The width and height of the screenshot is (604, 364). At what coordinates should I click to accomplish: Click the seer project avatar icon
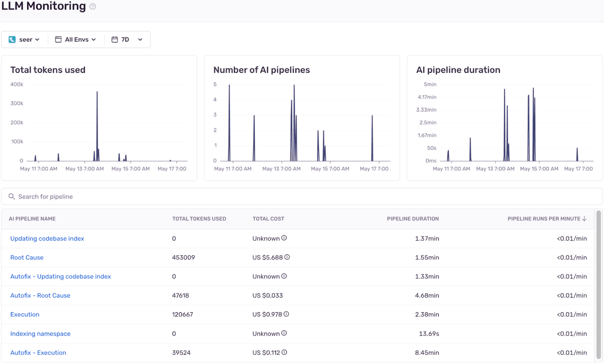coord(12,40)
